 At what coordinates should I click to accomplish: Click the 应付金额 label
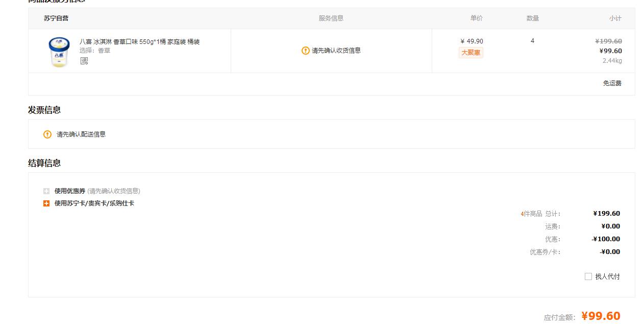tap(560, 317)
